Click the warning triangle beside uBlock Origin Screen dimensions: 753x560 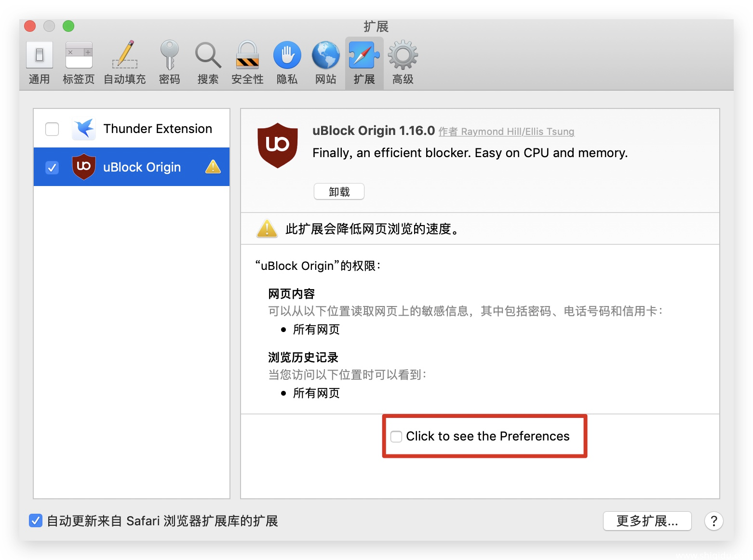(x=213, y=167)
